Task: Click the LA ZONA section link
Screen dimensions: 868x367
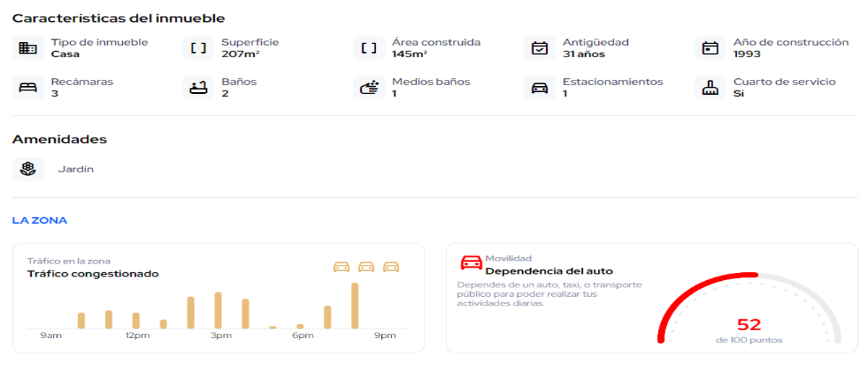Action: (40, 220)
